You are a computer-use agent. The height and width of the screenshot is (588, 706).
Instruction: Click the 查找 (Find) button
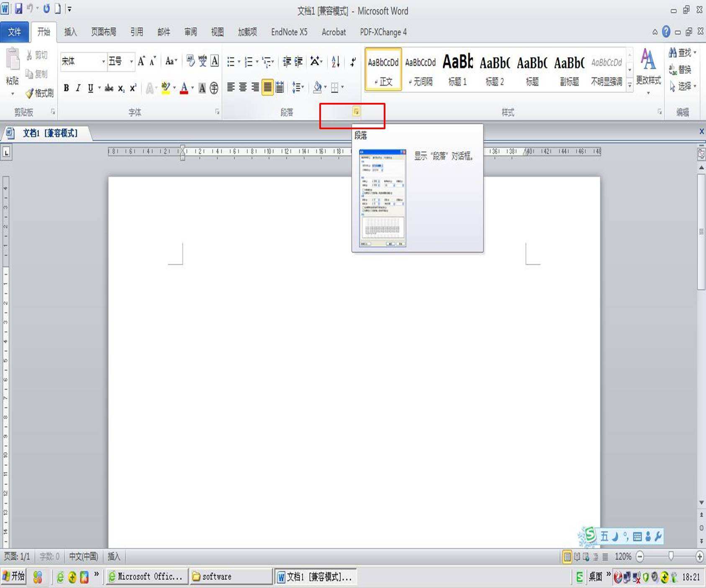[x=683, y=53]
